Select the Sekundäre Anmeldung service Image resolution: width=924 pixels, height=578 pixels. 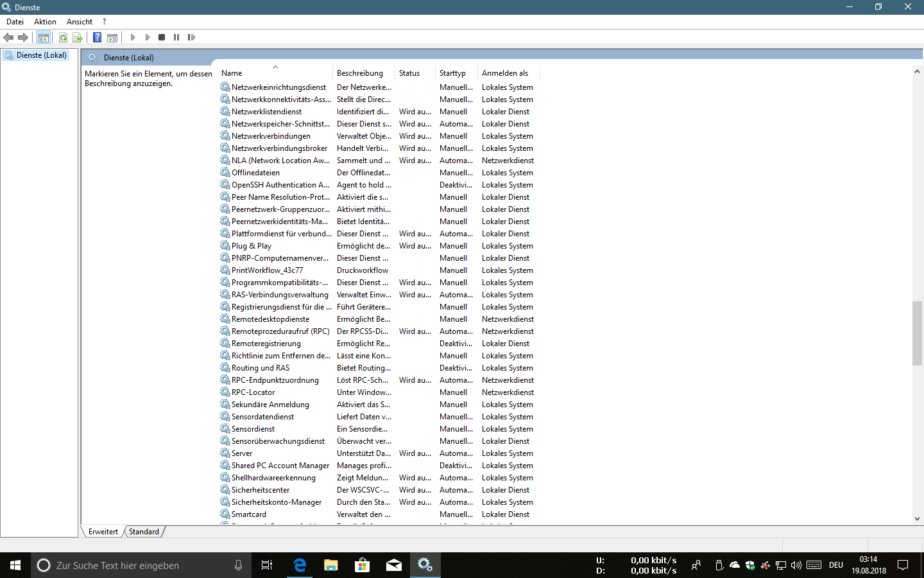coord(270,405)
